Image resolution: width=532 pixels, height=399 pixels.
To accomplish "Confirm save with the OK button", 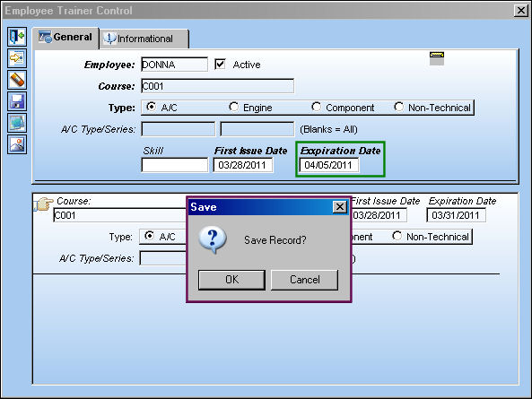I will [231, 280].
